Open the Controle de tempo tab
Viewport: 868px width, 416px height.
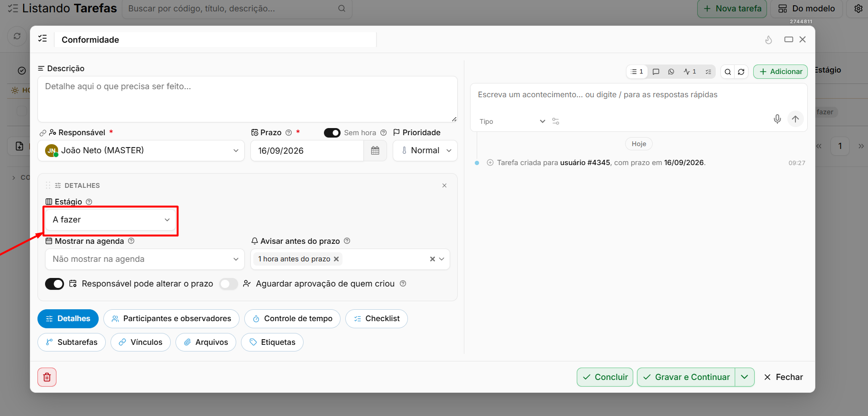click(292, 319)
